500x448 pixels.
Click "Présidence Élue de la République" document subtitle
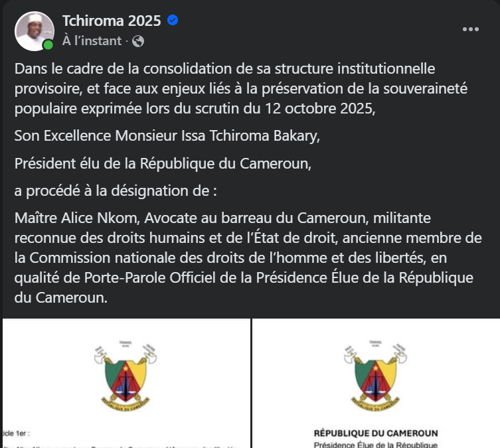point(376,444)
